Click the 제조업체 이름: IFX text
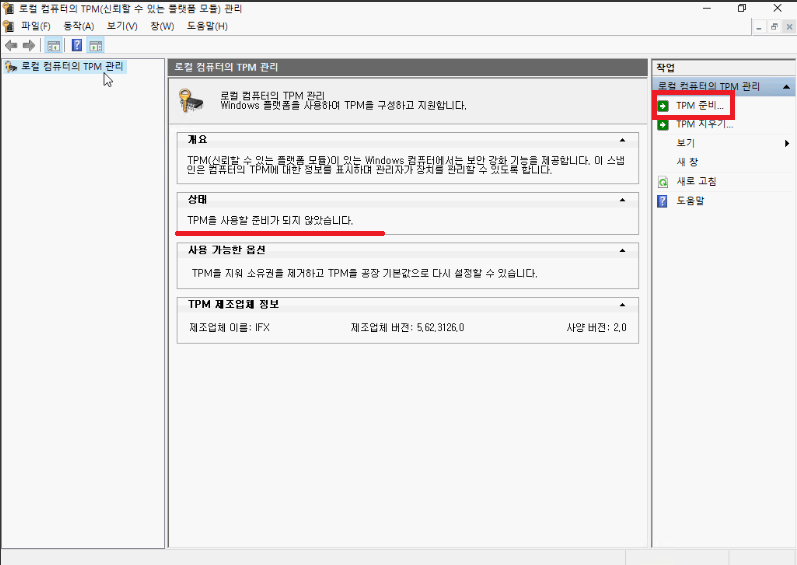The image size is (797, 565). [x=229, y=328]
